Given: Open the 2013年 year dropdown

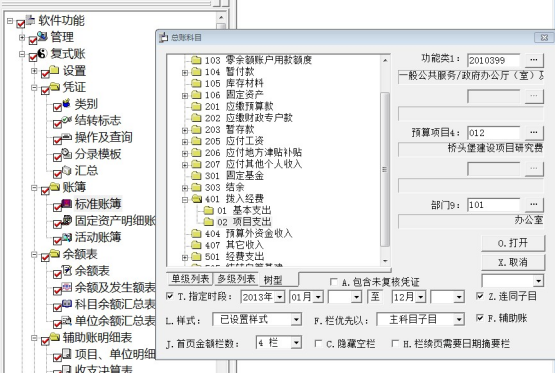Looking at the screenshot, I should click(280, 296).
